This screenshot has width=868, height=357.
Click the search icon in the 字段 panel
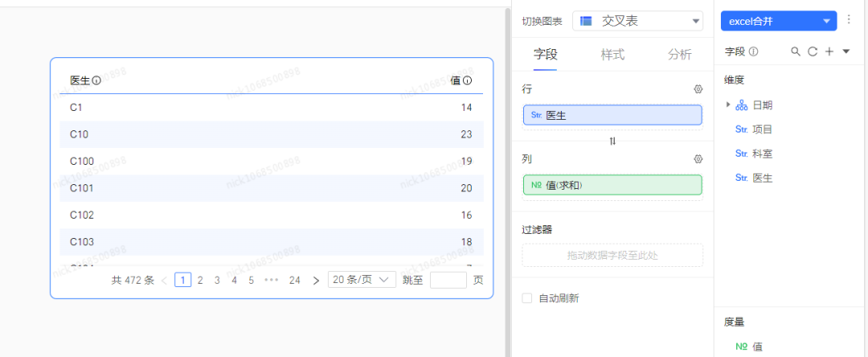tap(796, 51)
